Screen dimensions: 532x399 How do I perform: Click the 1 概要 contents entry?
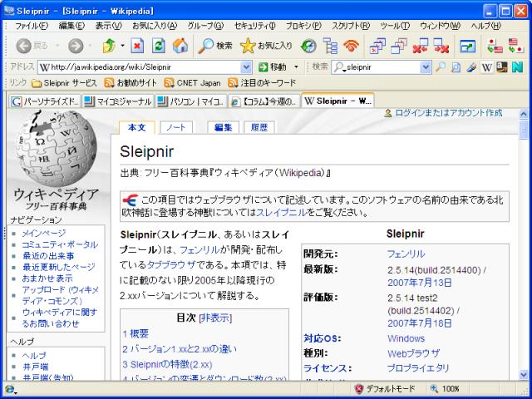135,333
